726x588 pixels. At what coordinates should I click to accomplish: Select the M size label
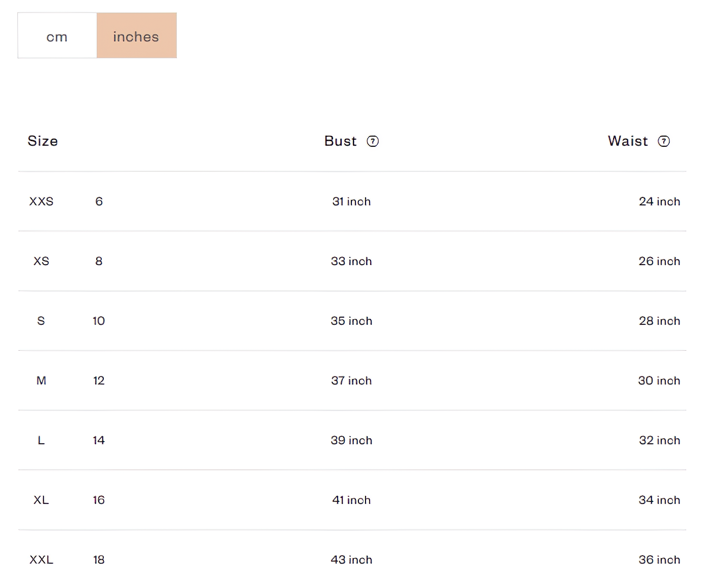42,381
